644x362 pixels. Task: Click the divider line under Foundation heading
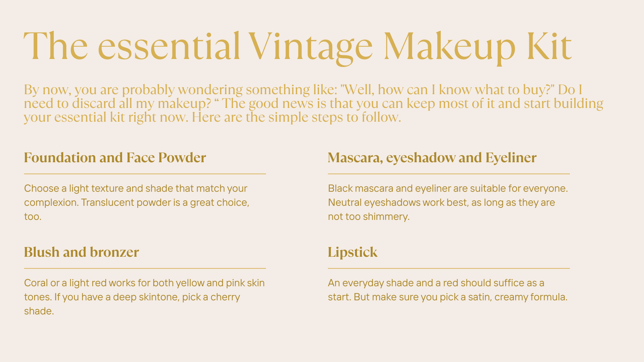[145, 174]
